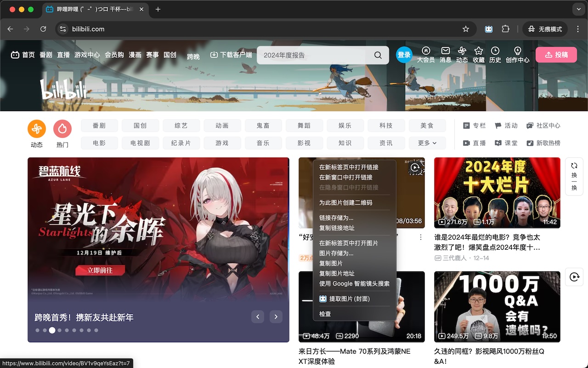Click the 换一换 refresh icon to shuffle videos
The width and height of the screenshot is (588, 368).
(x=574, y=167)
